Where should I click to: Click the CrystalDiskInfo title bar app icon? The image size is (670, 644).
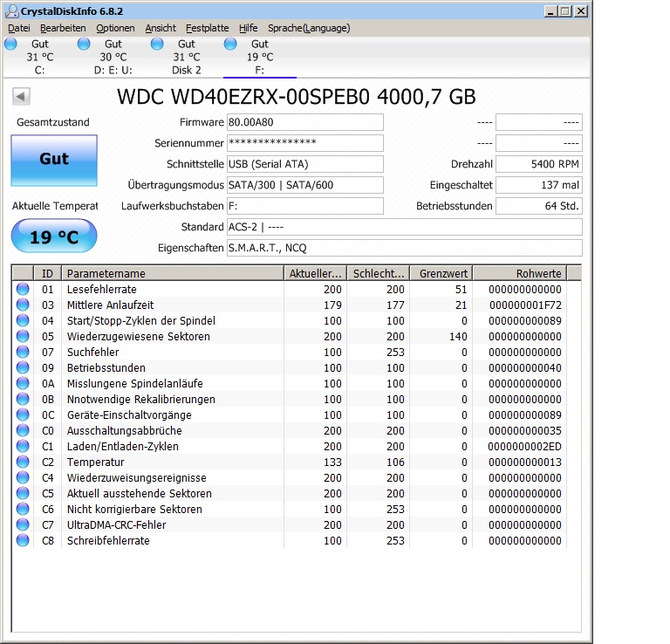pos(11,10)
